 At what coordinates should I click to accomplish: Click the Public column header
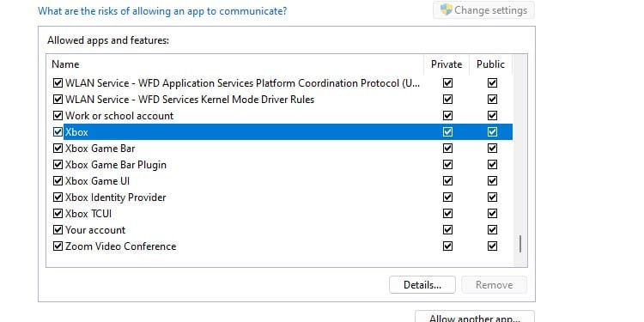point(491,64)
